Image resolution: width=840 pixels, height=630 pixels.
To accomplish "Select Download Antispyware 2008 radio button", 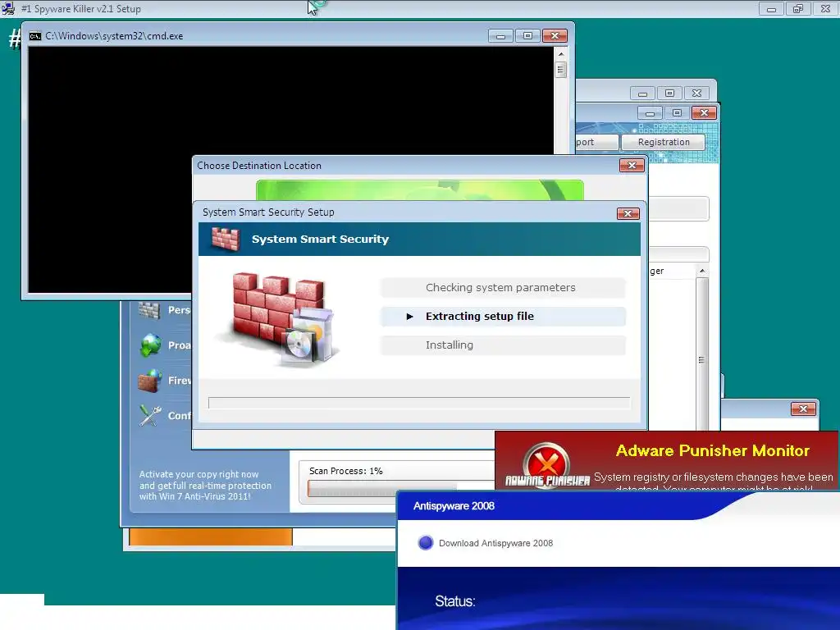I will [x=426, y=543].
